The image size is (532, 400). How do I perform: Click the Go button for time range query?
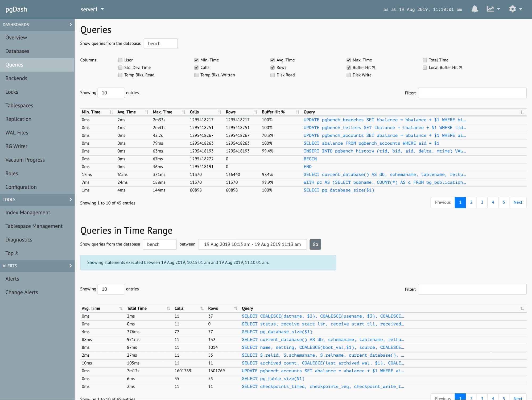[315, 244]
